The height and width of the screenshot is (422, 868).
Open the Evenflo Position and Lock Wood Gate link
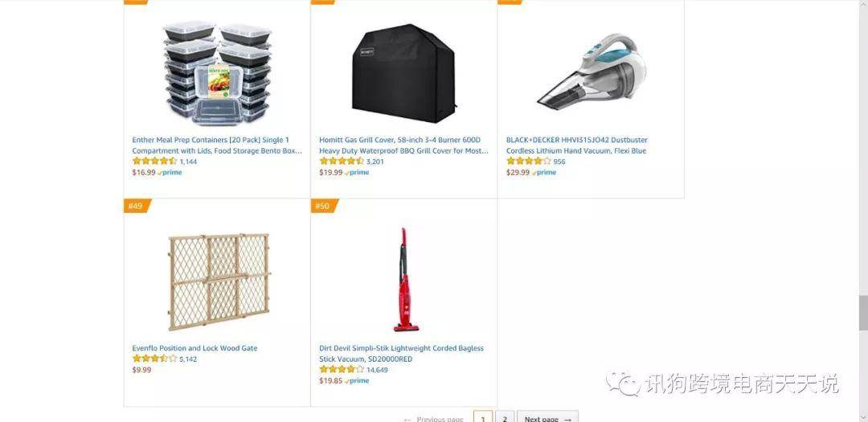tap(194, 348)
